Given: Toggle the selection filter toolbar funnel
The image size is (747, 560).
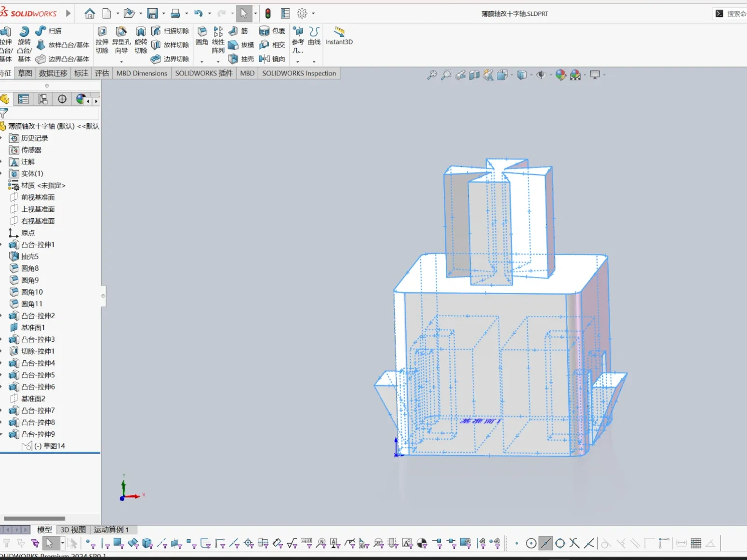Looking at the screenshot, I should 7,543.
